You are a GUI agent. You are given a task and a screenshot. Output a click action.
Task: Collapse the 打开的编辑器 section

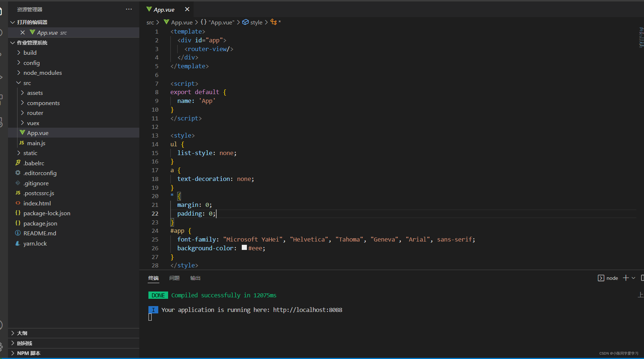[x=74, y=22]
